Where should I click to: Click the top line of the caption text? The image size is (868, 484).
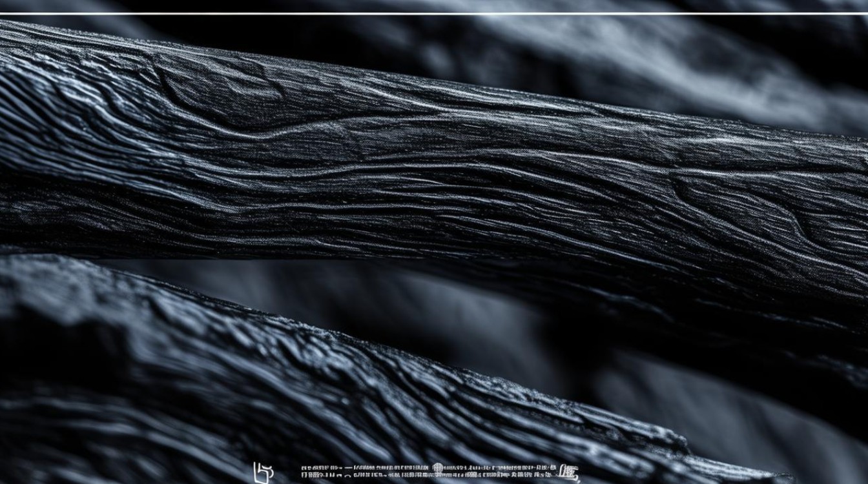click(426, 468)
